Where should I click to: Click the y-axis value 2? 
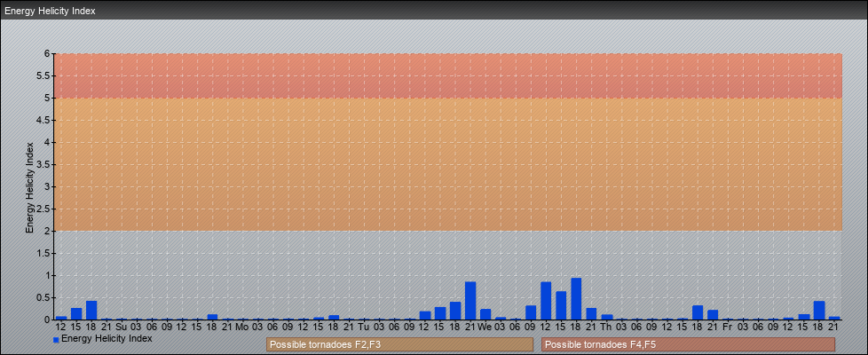48,231
